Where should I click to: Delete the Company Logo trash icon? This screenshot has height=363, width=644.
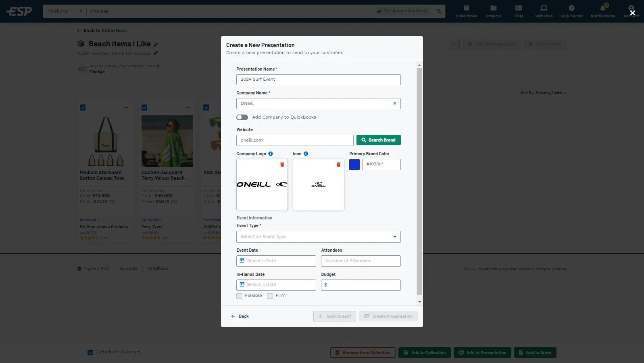pos(282,165)
